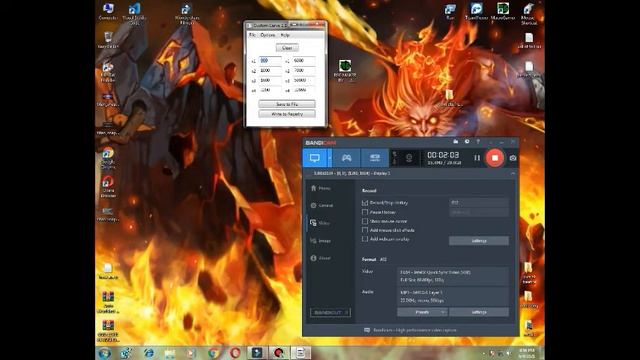Viewport: 640px width, 360px height.
Task: Enable Show mouse cursor checkbox
Action: [x=365, y=221]
